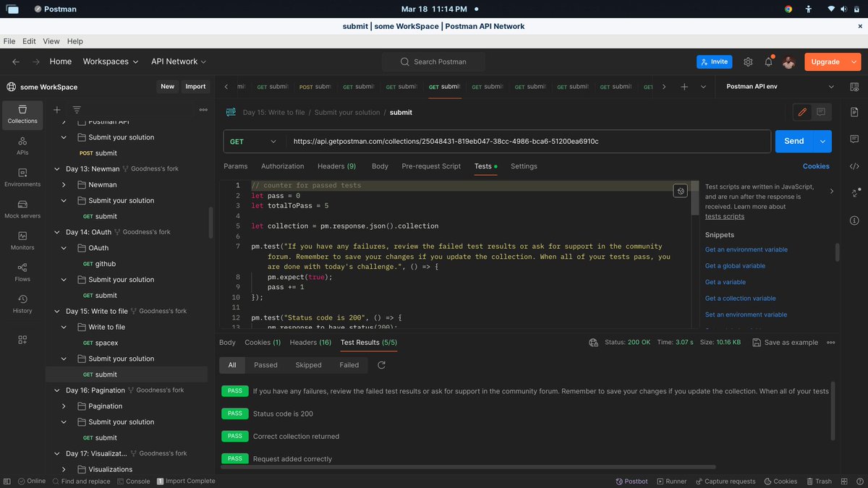
Task: Open the Monitors sidebar panel
Action: pos(22,241)
